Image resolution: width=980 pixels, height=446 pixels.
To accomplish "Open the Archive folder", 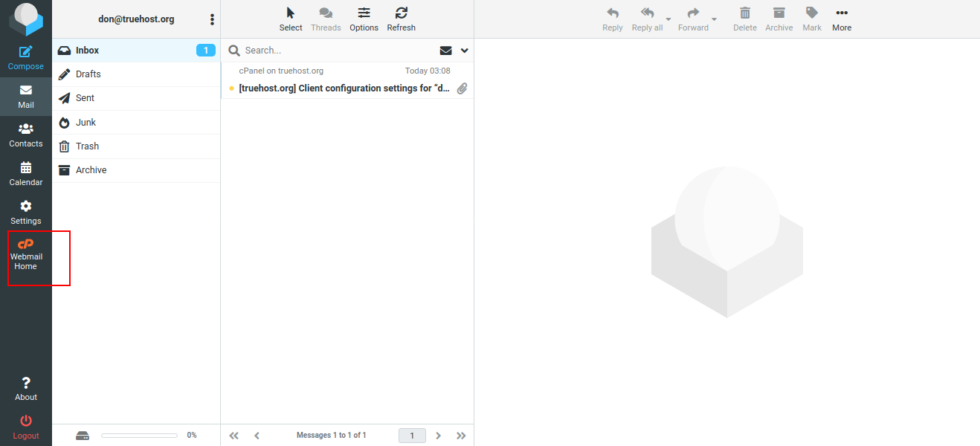I will coord(136,170).
